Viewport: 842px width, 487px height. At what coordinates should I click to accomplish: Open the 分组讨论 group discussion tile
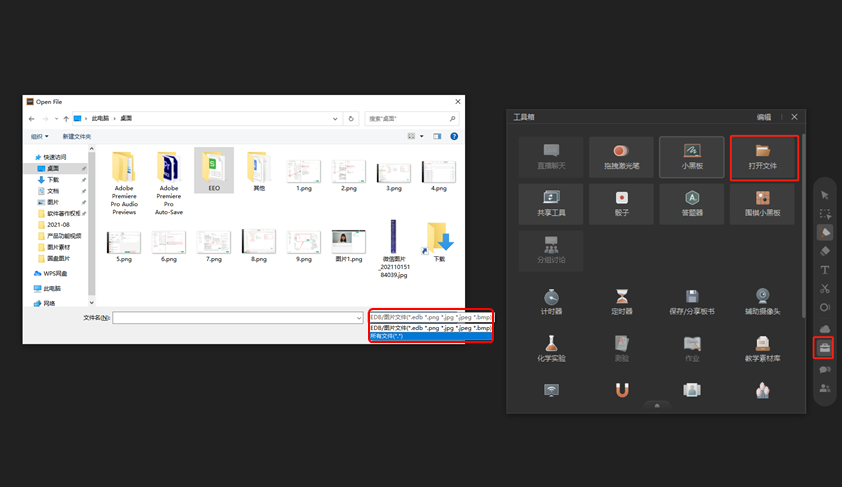click(551, 251)
